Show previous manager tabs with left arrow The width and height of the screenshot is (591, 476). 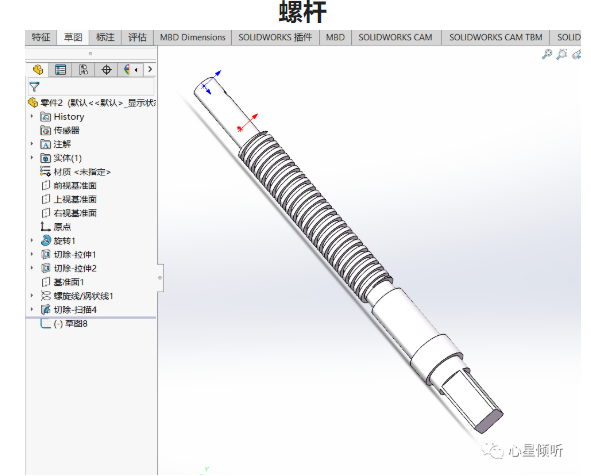(136, 69)
